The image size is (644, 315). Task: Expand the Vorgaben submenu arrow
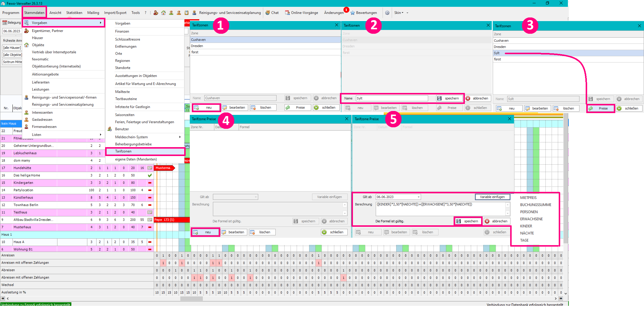(101, 23)
